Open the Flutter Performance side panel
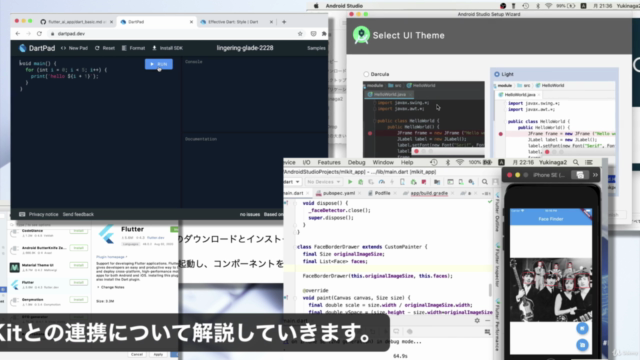Screen dimensions: 640x360 497,324
